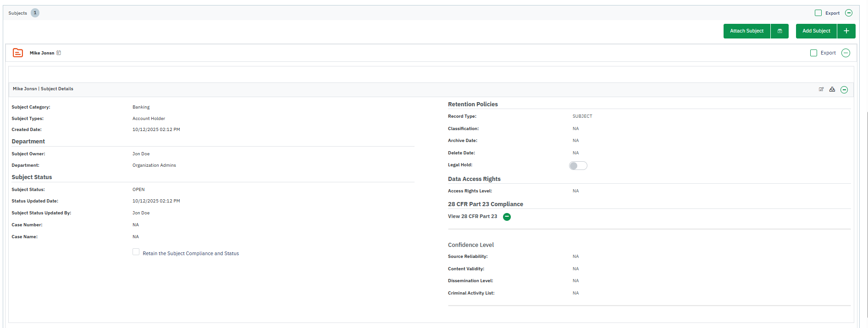
Task: Collapse the entire Subjects section
Action: pyautogui.click(x=849, y=13)
